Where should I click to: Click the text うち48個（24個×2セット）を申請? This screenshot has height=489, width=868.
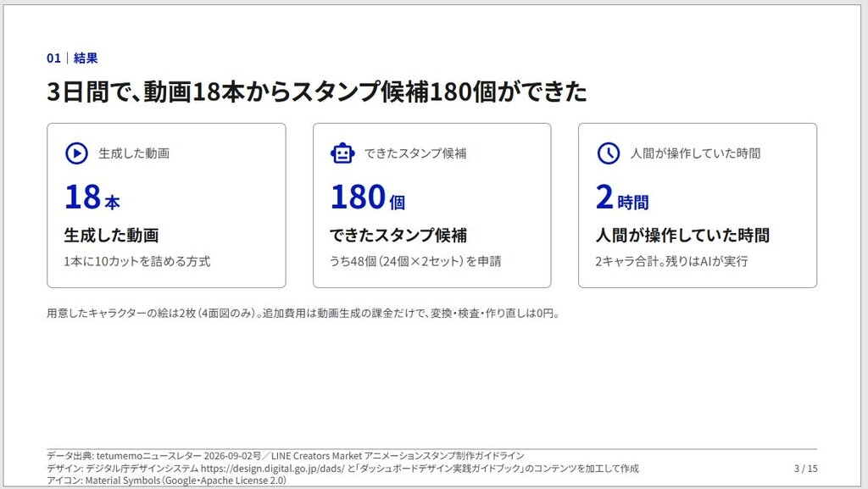click(x=415, y=261)
